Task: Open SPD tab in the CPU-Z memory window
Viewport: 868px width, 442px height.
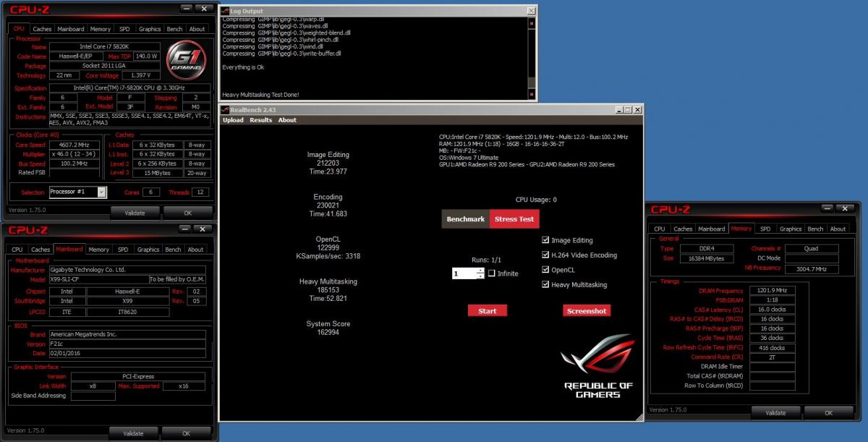Action: tap(765, 229)
